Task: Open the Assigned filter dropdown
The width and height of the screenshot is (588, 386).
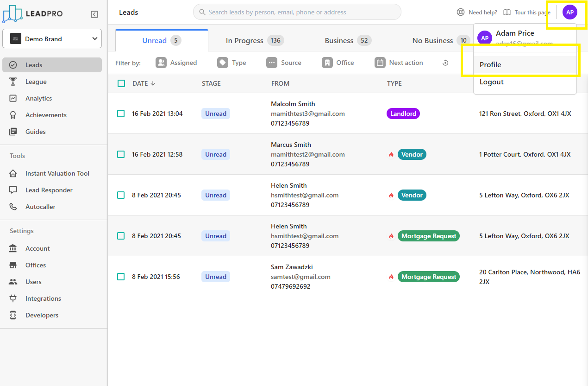Action: (x=176, y=63)
